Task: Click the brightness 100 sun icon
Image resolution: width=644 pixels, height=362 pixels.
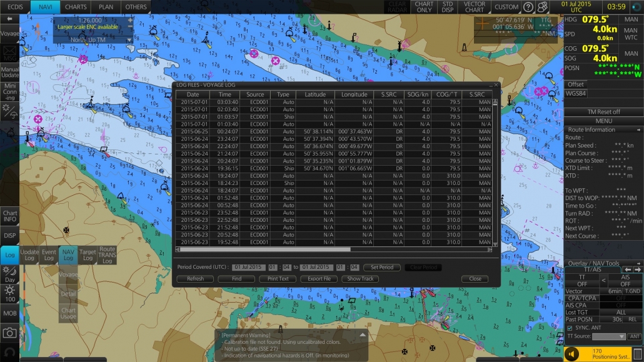Action: point(9,294)
